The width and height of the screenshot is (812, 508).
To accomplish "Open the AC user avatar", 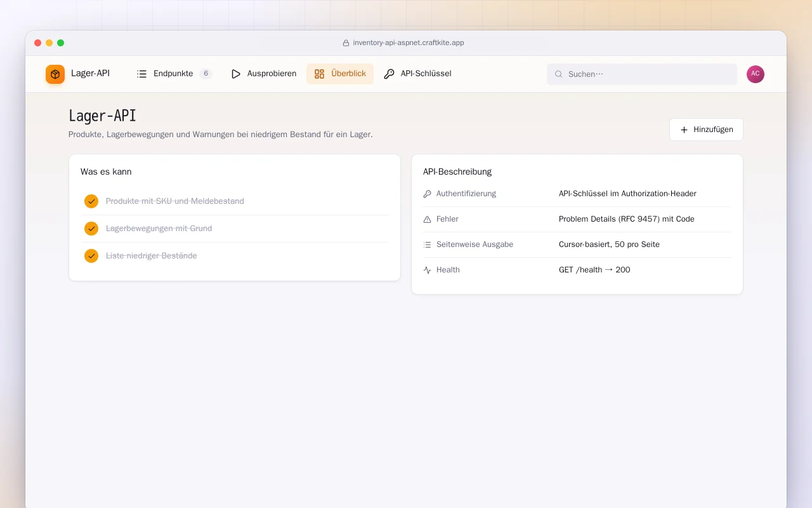I will coord(756,74).
